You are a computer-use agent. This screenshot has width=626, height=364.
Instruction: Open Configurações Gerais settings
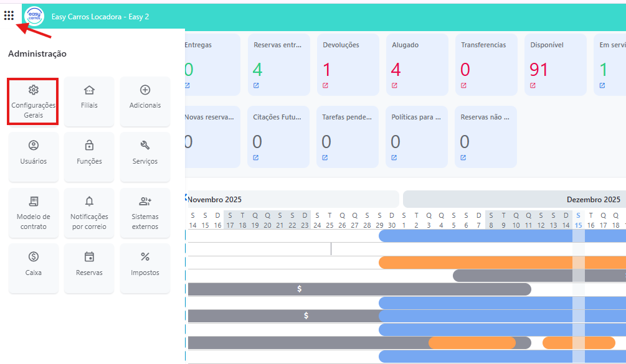(x=34, y=101)
